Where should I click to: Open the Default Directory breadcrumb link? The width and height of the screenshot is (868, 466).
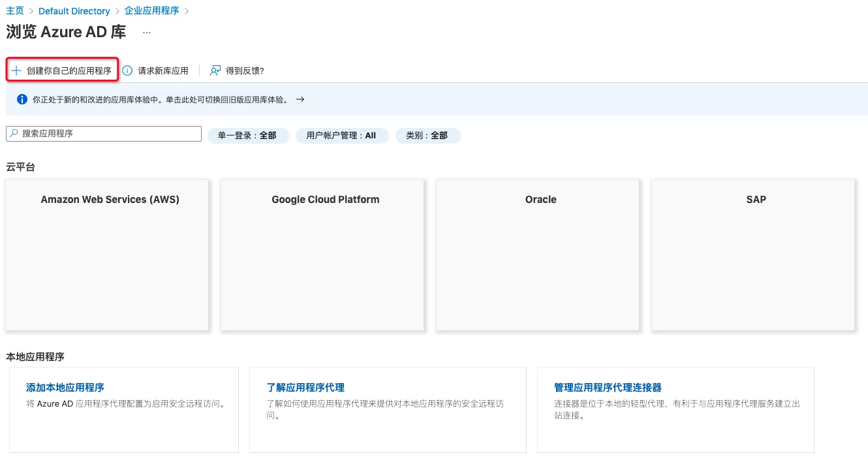[74, 11]
